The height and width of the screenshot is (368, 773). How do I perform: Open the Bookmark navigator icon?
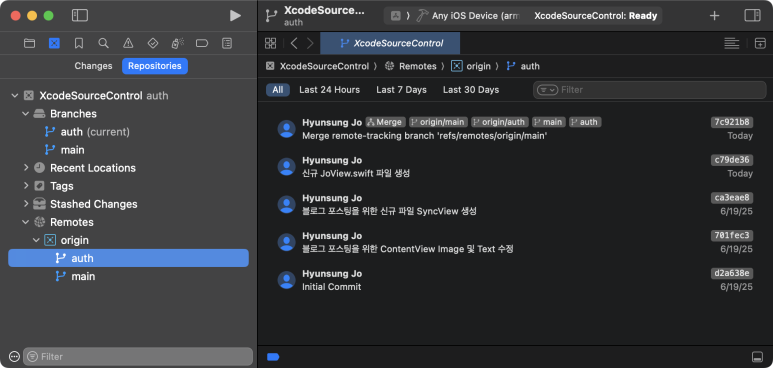pos(79,43)
